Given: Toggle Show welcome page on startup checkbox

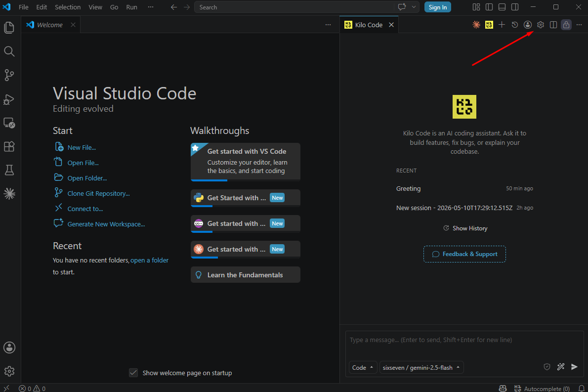Looking at the screenshot, I should (133, 373).
